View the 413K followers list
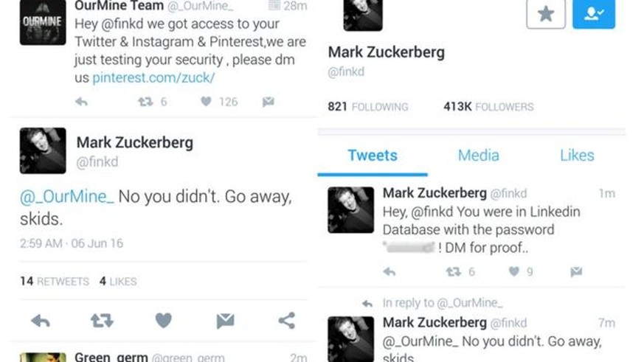 pos(488,107)
